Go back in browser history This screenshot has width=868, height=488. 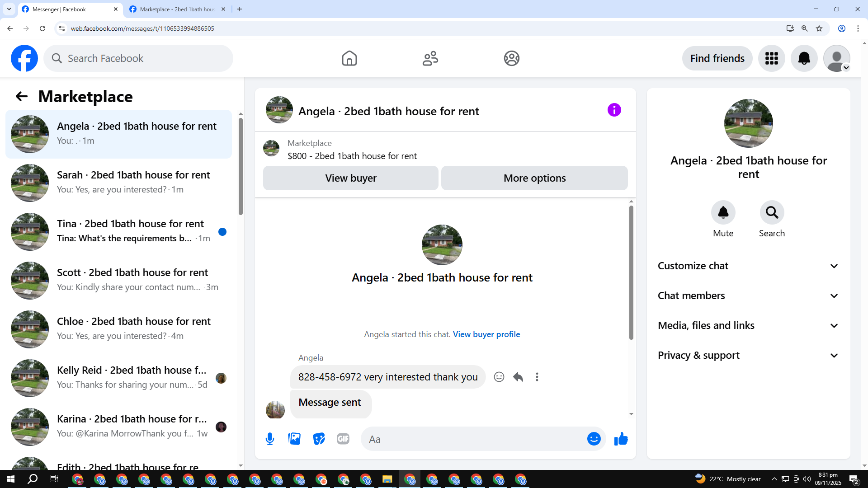coord(10,28)
